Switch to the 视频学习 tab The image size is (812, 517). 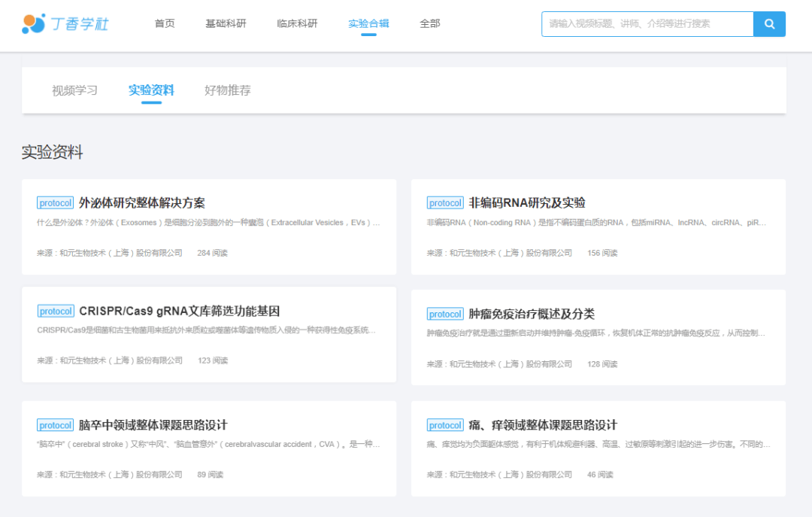point(74,90)
